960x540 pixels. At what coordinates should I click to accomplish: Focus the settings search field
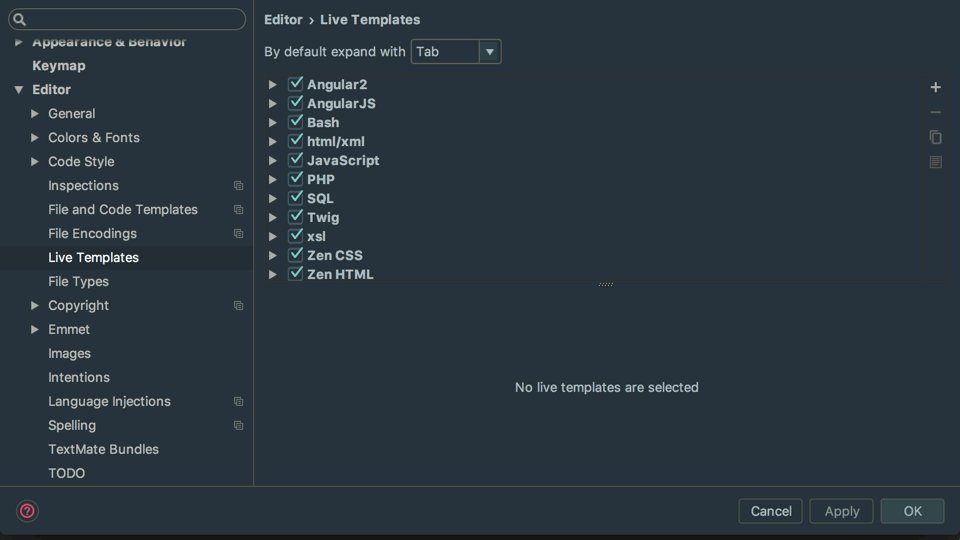[127, 20]
